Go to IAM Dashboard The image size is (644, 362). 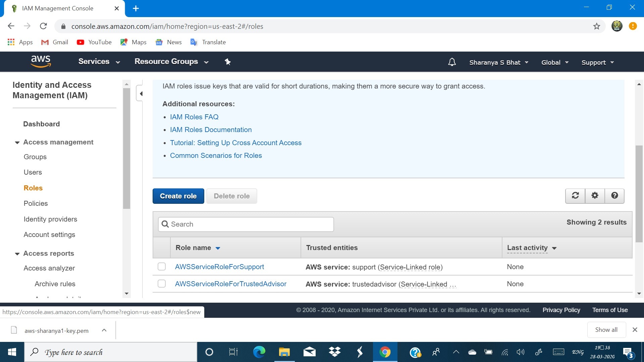pyautogui.click(x=42, y=124)
